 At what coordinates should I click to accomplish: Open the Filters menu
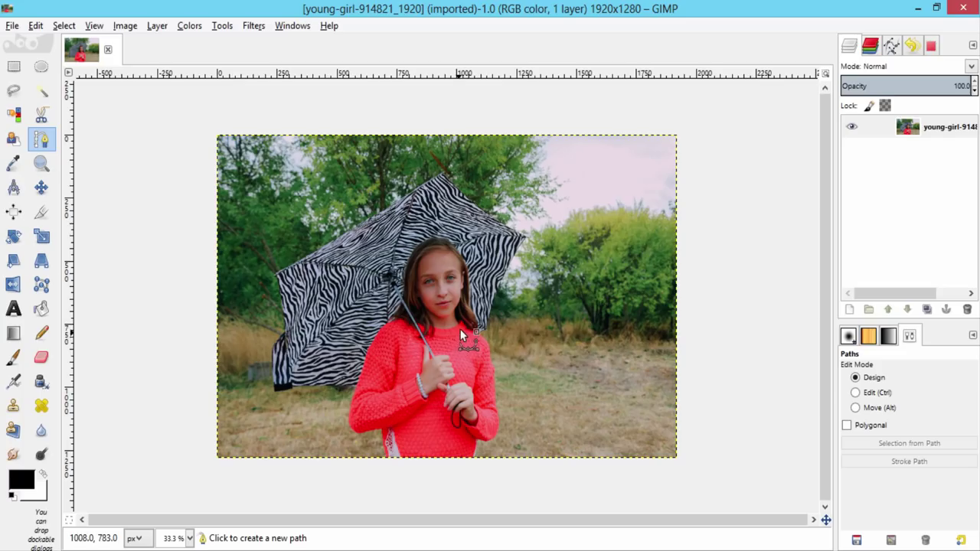(253, 25)
